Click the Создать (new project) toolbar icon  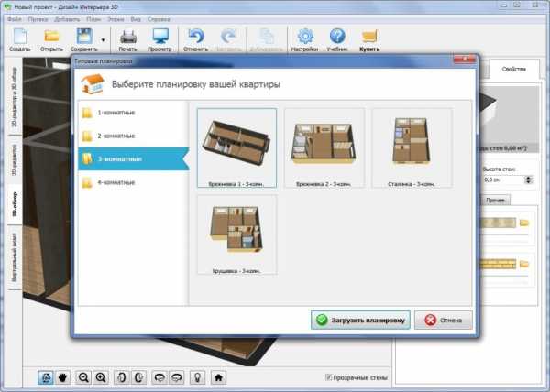(x=19, y=38)
